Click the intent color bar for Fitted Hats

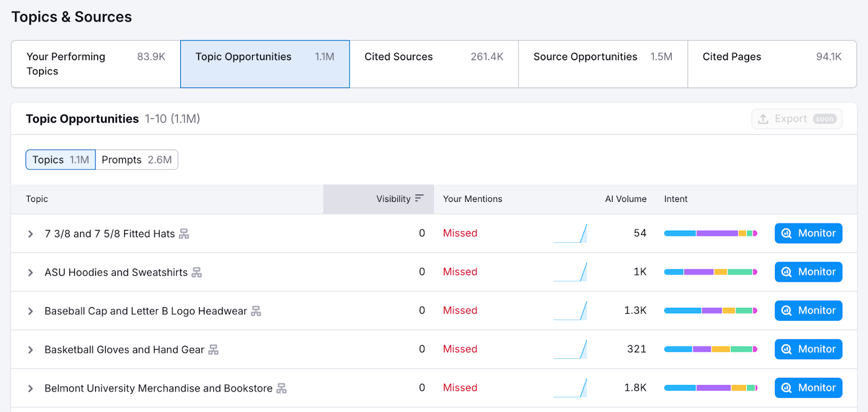(710, 233)
